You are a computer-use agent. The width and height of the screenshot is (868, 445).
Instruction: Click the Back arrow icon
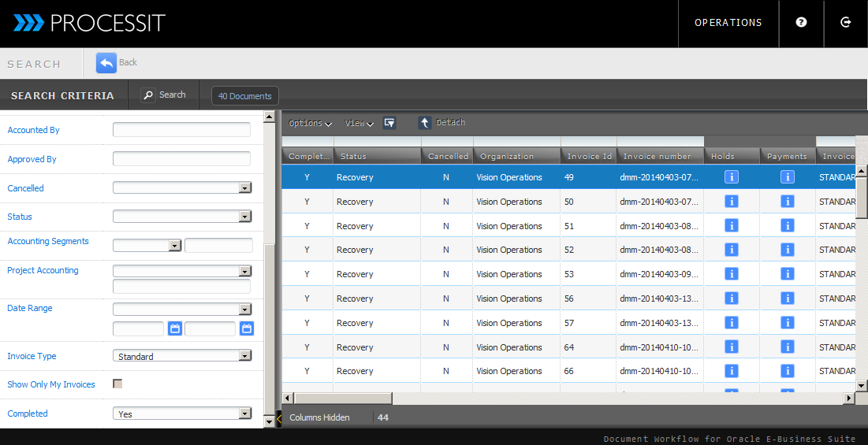(106, 63)
